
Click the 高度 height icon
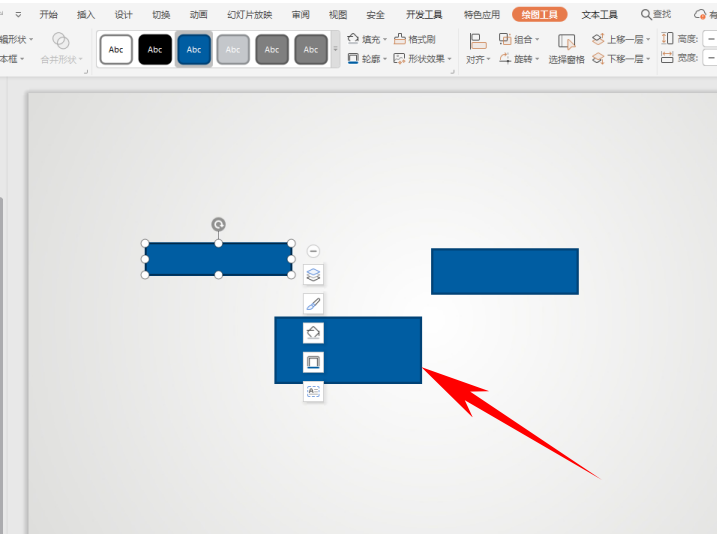coord(667,38)
